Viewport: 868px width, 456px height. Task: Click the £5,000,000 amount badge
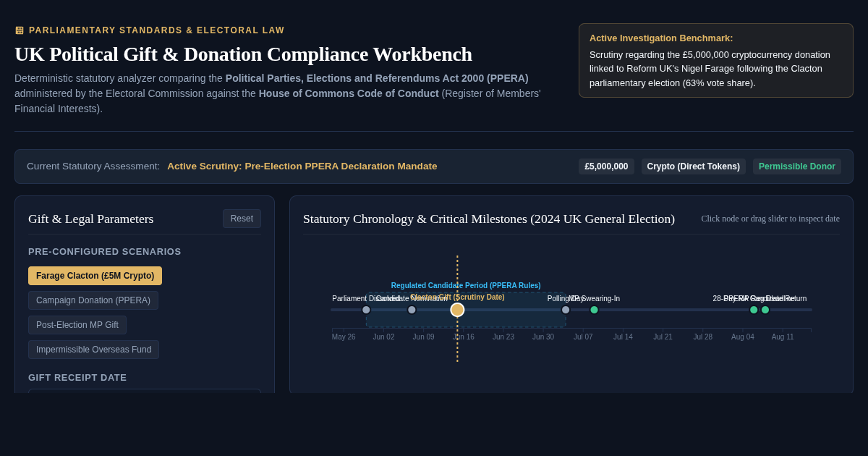606,166
